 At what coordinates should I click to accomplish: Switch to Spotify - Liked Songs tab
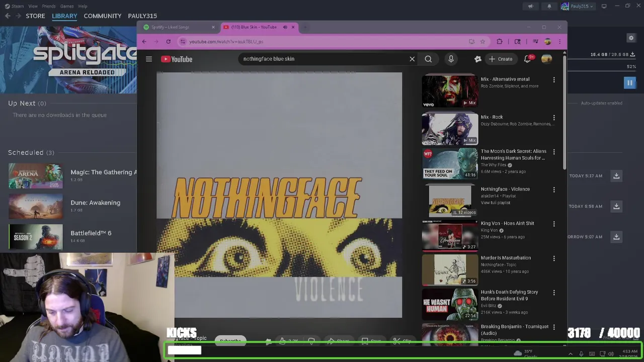pyautogui.click(x=179, y=27)
